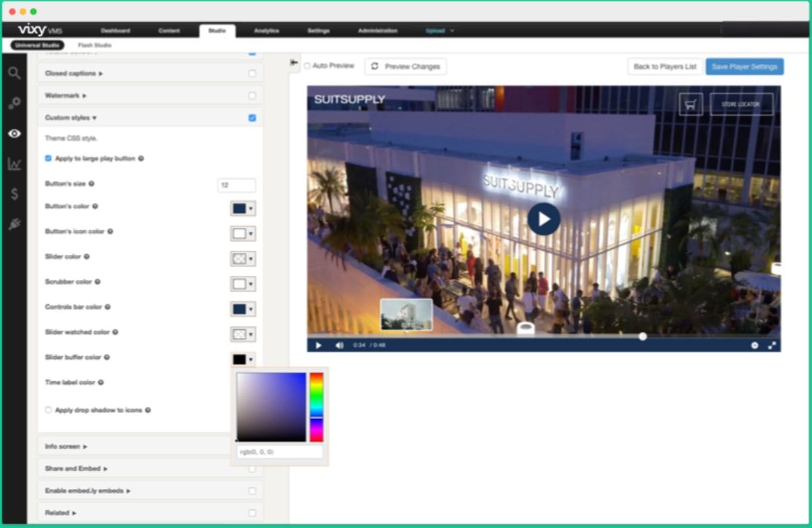812x528 pixels.
Task: Click help icon next to Button's color
Action: pyautogui.click(x=95, y=206)
